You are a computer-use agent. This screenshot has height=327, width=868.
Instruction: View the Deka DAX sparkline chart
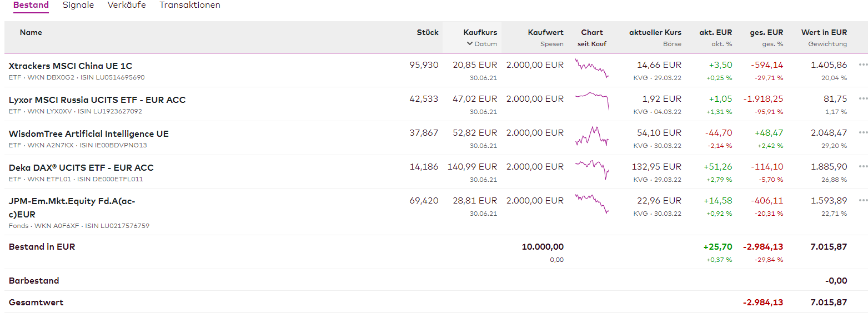tap(592, 169)
